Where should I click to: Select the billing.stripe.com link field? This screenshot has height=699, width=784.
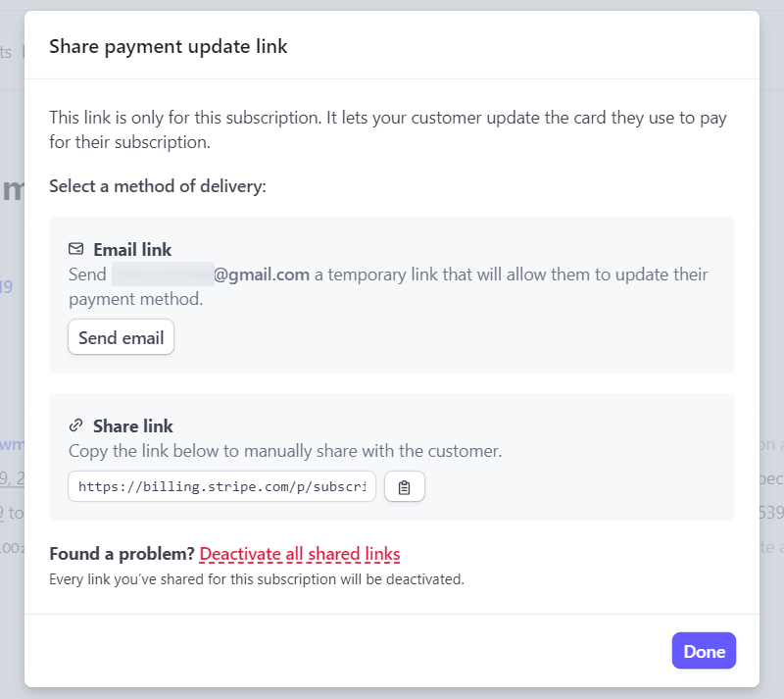pos(222,486)
